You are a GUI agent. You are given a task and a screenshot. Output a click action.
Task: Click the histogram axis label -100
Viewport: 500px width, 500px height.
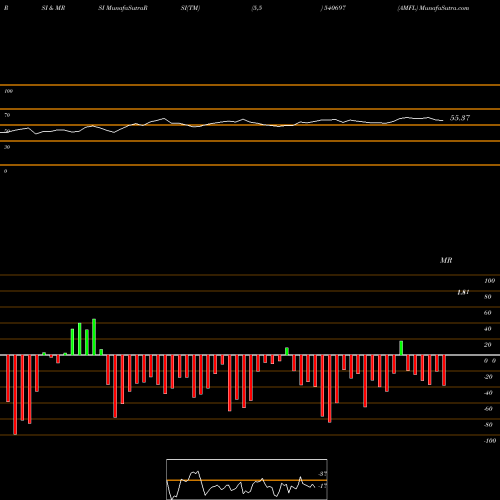click(x=490, y=441)
